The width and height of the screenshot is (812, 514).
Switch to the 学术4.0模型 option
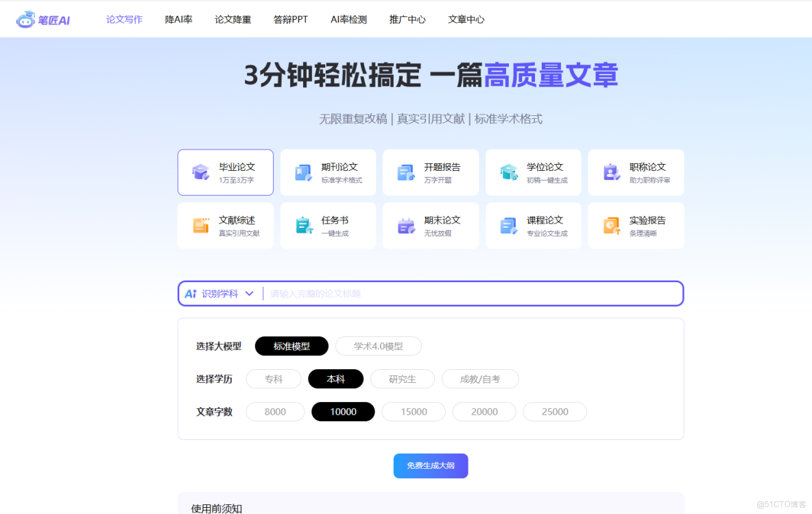click(x=378, y=346)
